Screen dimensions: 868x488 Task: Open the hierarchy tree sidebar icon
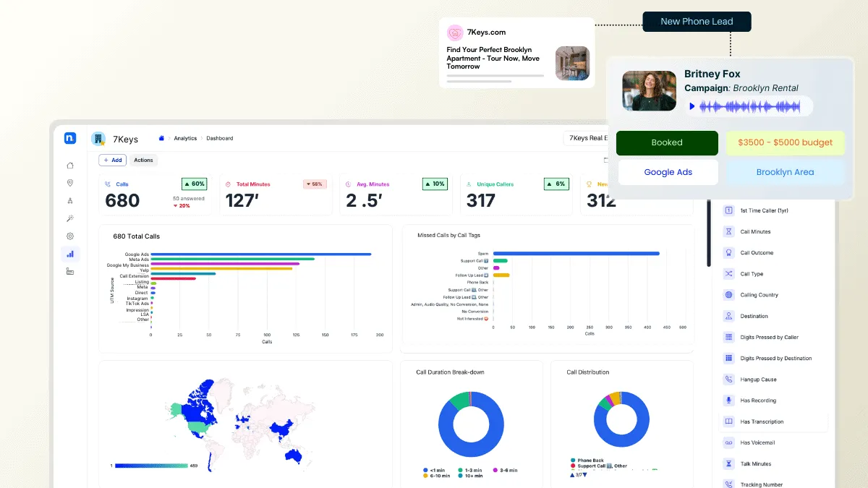pyautogui.click(x=70, y=201)
